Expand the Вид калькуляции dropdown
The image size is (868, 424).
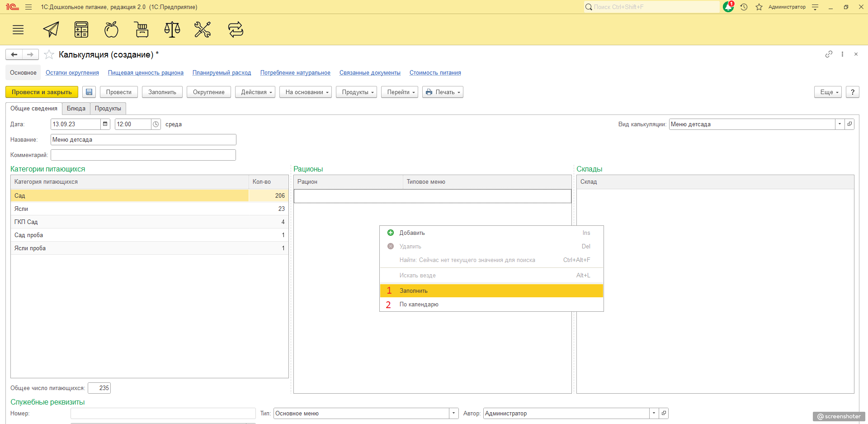point(840,124)
